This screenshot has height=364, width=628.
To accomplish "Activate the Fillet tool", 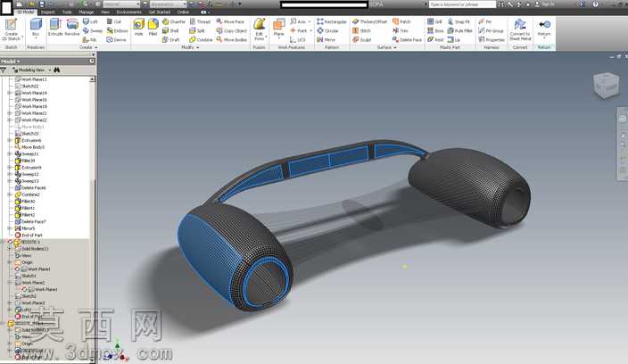I will pyautogui.click(x=153, y=28).
